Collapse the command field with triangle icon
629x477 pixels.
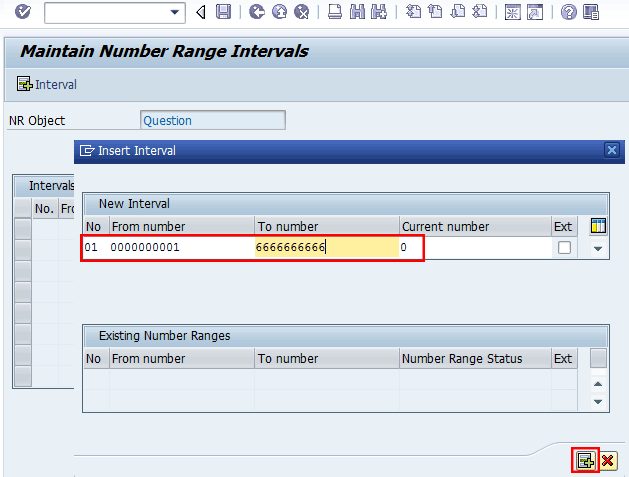(x=201, y=12)
